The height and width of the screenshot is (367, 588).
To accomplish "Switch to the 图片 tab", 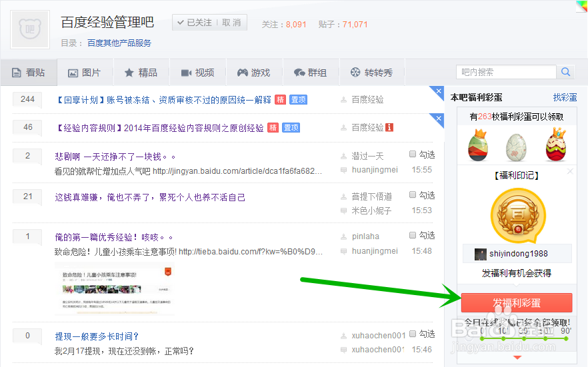I will tap(85, 73).
